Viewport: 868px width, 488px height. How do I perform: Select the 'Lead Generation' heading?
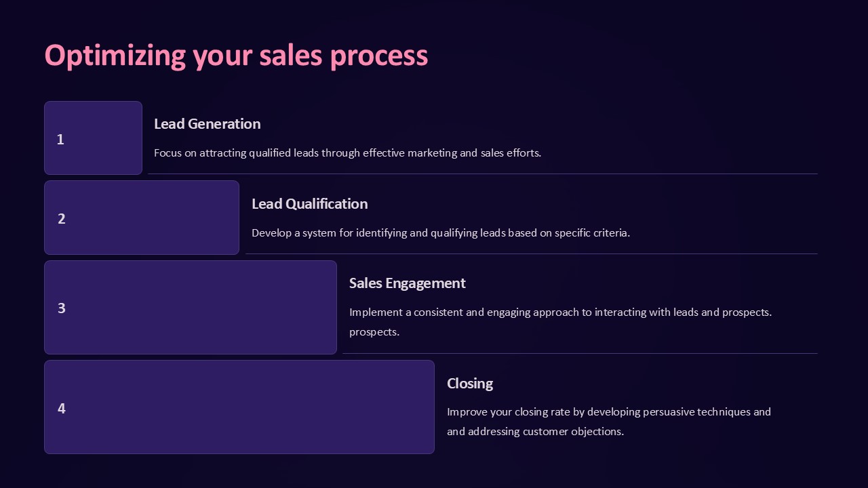tap(207, 124)
